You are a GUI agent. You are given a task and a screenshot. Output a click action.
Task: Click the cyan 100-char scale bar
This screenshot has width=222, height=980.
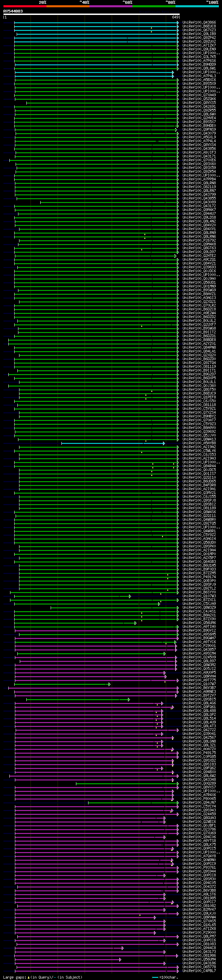click(155, 977)
